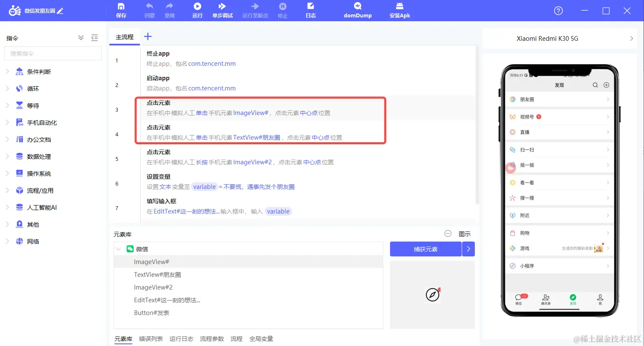
Task: Expand the 条件判断 tree arrow
Action: [x=7, y=72]
